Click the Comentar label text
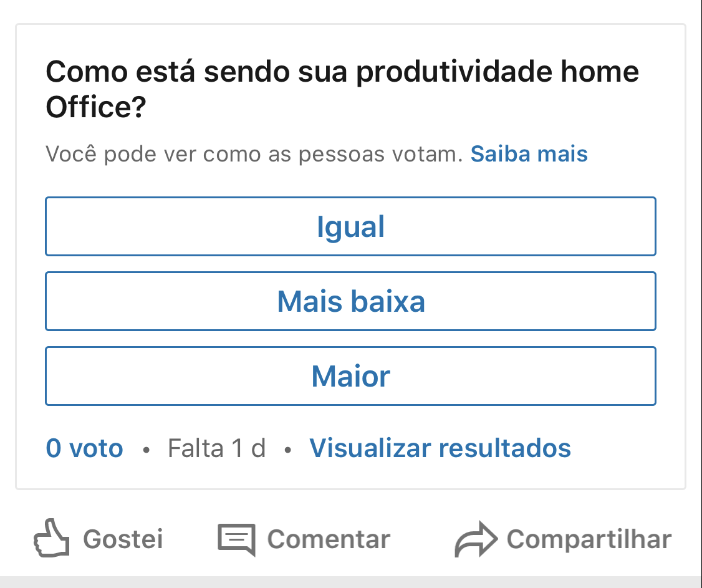 coord(329,539)
